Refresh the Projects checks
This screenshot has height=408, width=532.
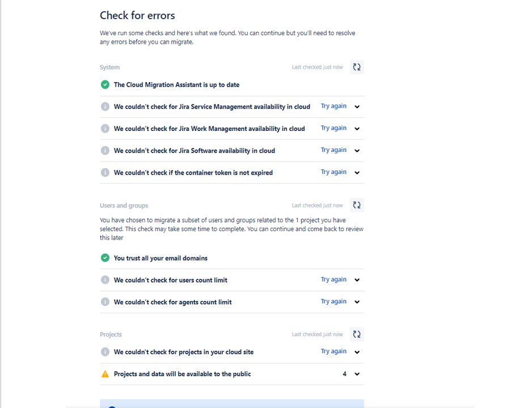tap(357, 334)
